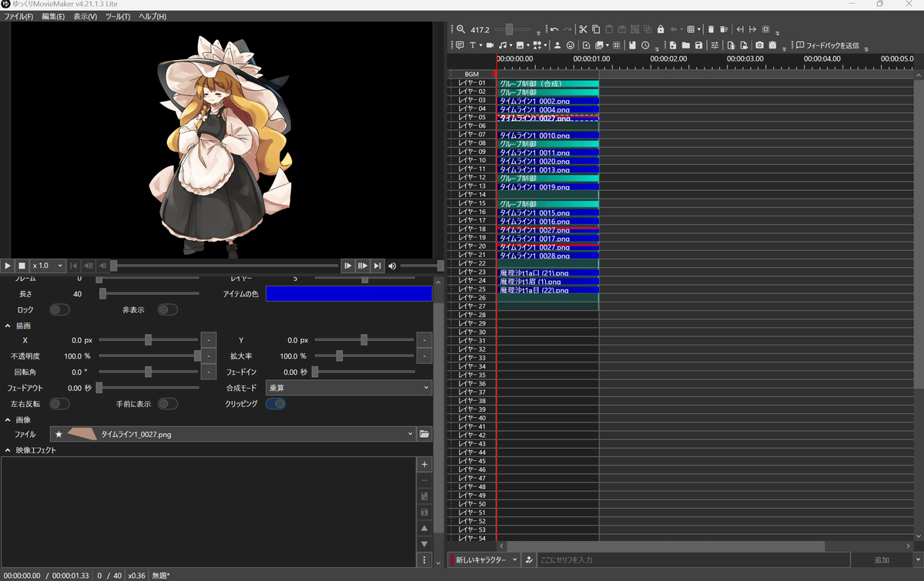Start playback with the play button
This screenshot has height=581, width=924.
coord(8,265)
